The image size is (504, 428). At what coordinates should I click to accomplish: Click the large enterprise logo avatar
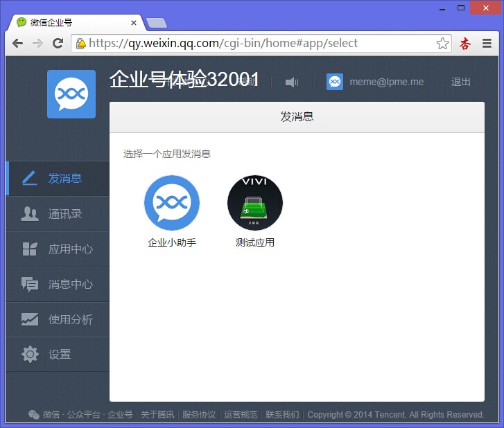click(x=71, y=94)
